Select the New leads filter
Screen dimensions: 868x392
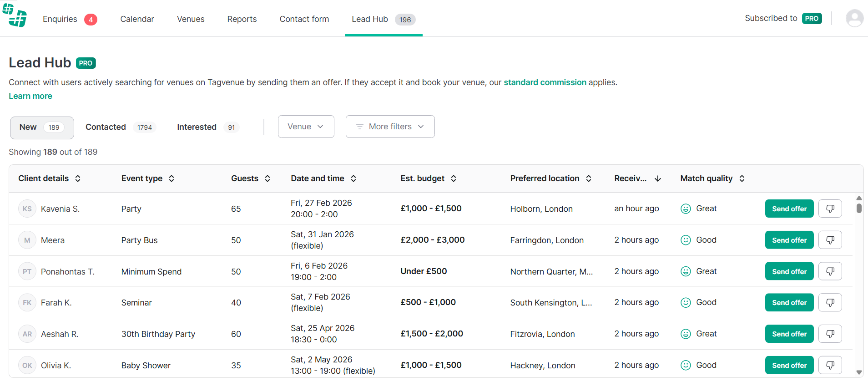[42, 127]
